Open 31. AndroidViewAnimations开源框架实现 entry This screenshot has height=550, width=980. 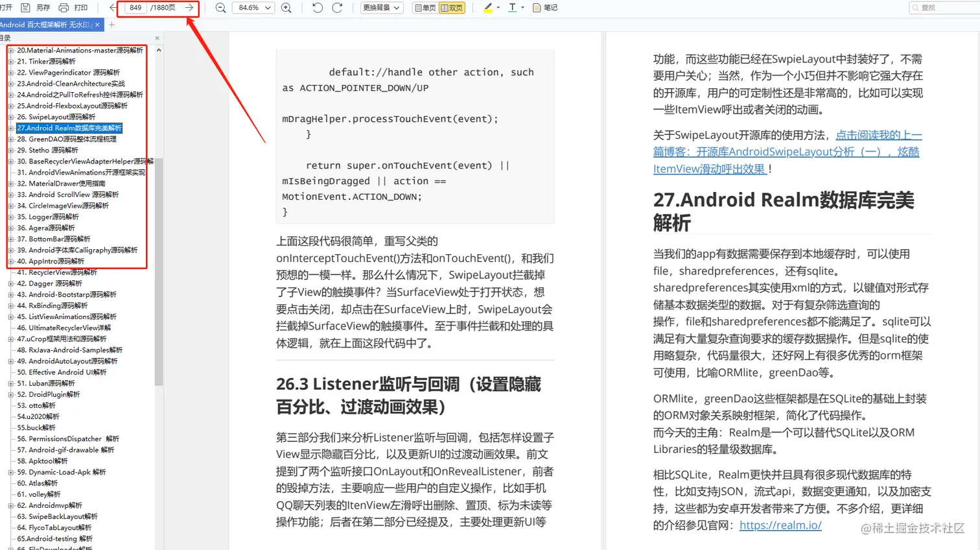pos(81,173)
